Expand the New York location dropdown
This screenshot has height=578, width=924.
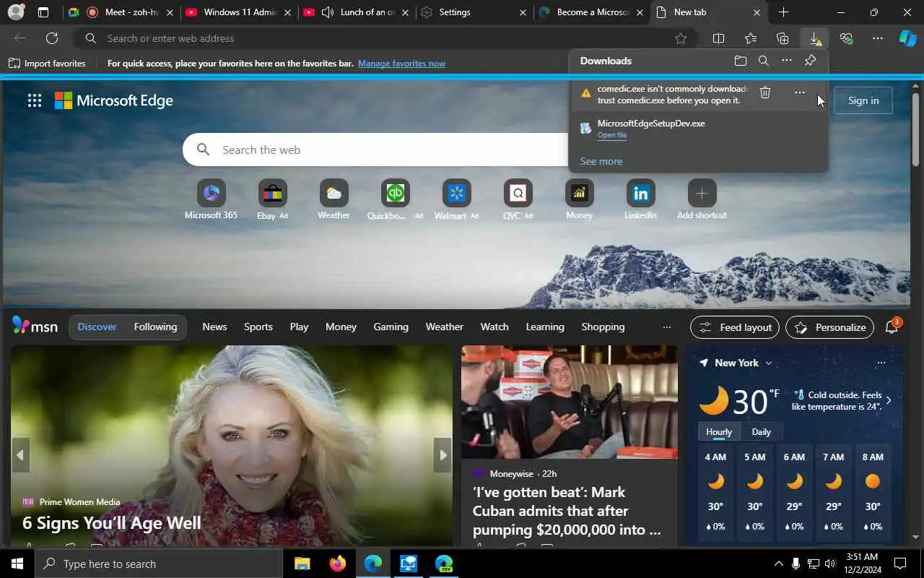(768, 363)
